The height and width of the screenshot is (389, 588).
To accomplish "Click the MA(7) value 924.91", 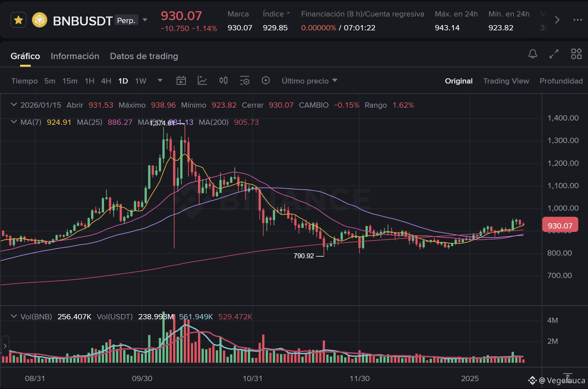I will coord(59,122).
